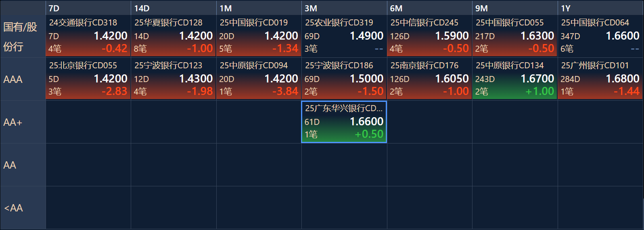Click yield 1.4900 of 农业银行CD319
This screenshot has width=644, height=230.
366,36
